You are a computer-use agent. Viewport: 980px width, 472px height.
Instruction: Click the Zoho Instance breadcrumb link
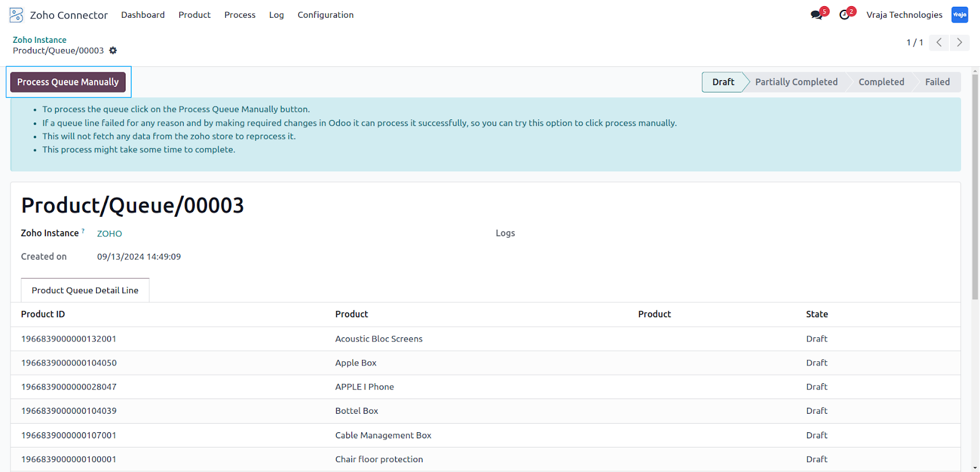point(39,40)
